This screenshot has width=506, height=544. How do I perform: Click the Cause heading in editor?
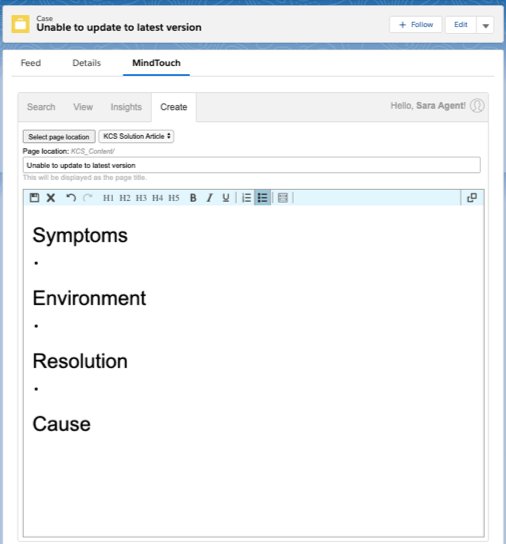click(x=61, y=424)
